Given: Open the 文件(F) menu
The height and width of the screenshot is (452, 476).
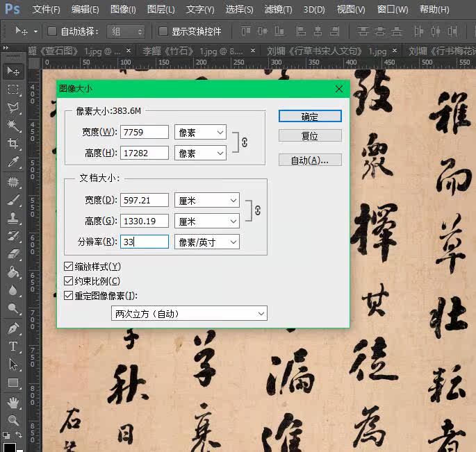Looking at the screenshot, I should [x=46, y=10].
